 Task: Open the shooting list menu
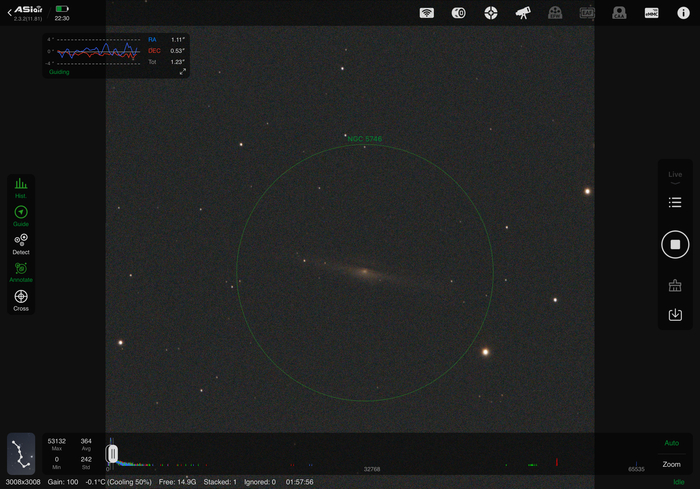click(x=675, y=203)
